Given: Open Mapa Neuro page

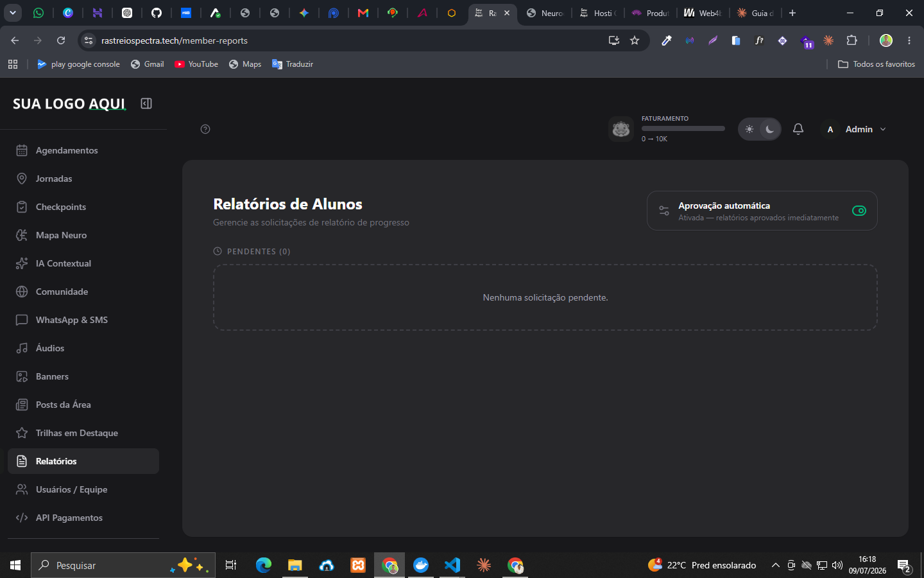Looking at the screenshot, I should click(x=83, y=235).
